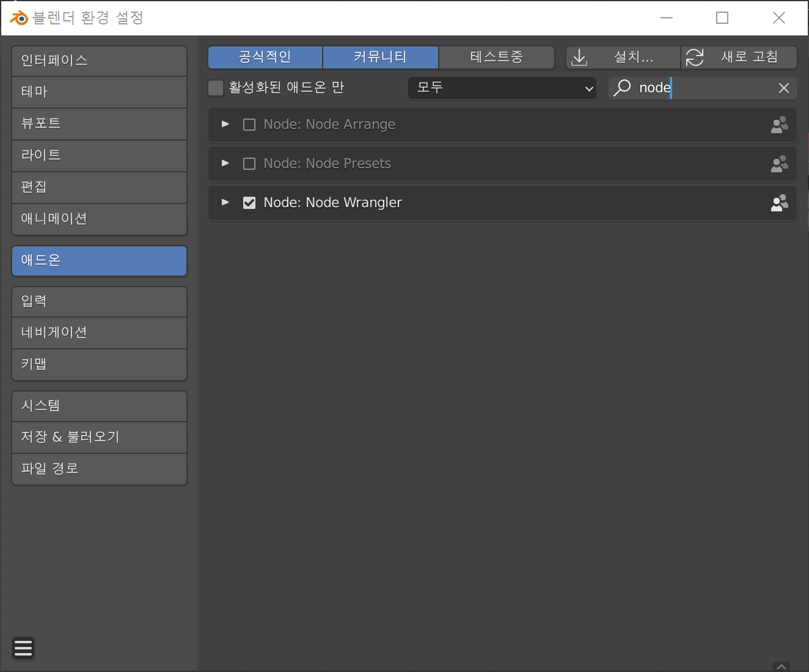Toggle the 공식적인 filter button
The image size is (809, 672).
pos(265,57)
